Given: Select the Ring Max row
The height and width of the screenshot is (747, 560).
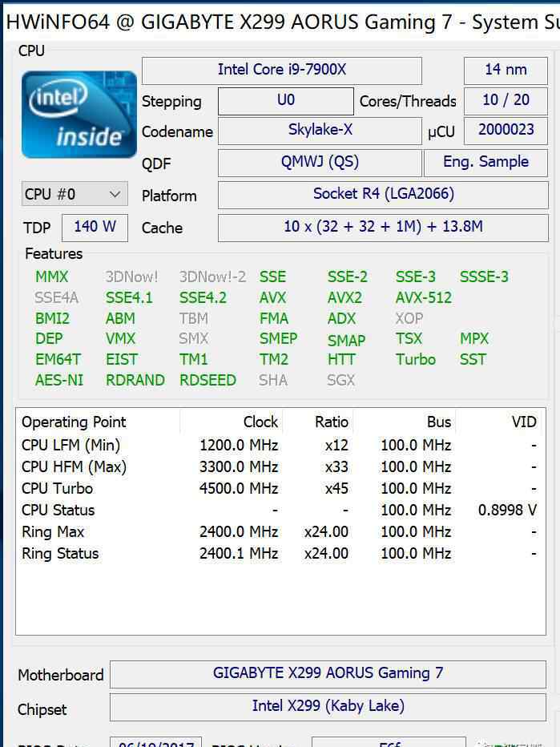Looking at the screenshot, I should [x=280, y=532].
